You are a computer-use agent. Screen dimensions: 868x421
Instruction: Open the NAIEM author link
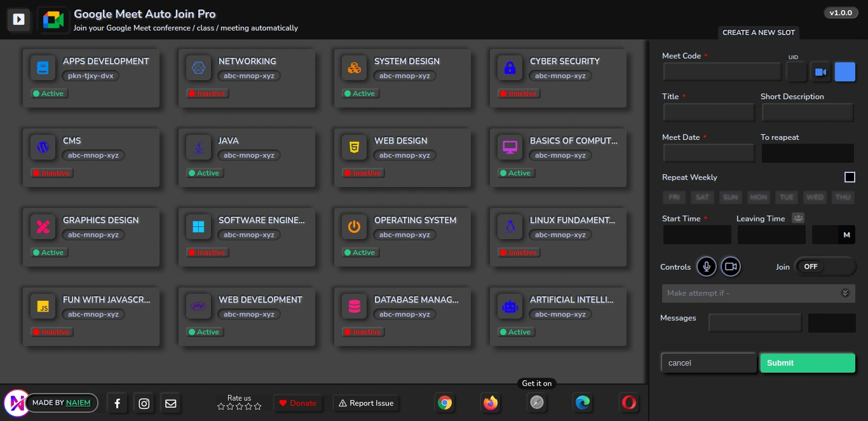click(x=78, y=403)
